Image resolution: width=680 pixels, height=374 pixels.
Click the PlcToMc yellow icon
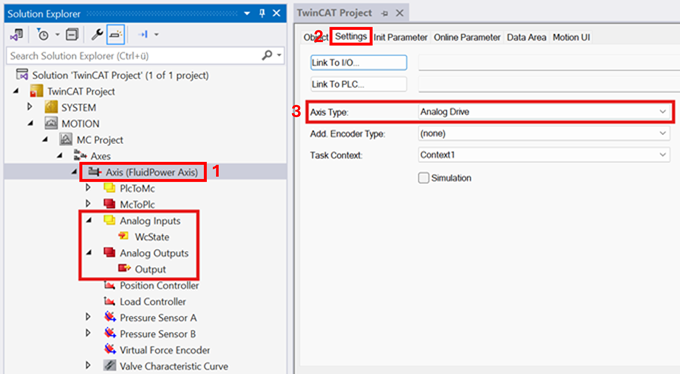[x=110, y=188]
